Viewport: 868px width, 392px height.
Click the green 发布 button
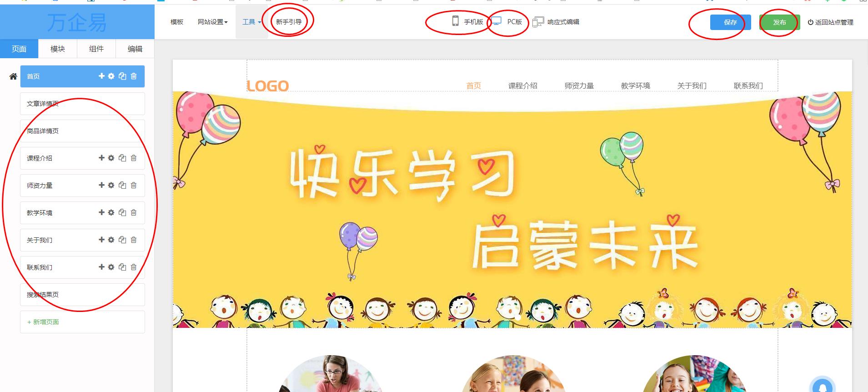click(779, 22)
